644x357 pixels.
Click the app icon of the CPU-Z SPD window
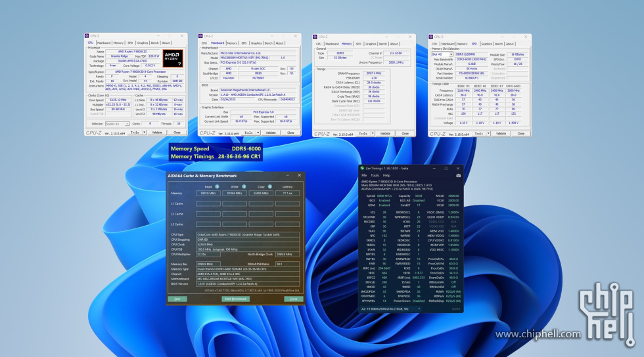tap(431, 37)
